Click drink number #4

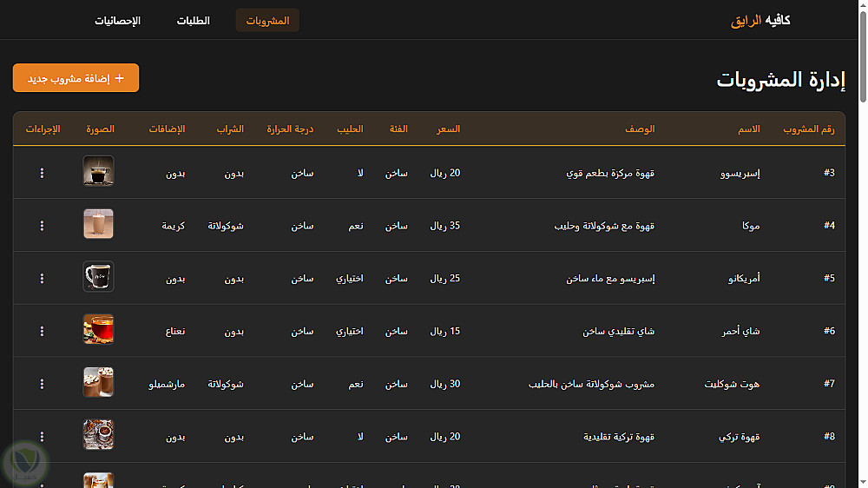click(x=829, y=226)
